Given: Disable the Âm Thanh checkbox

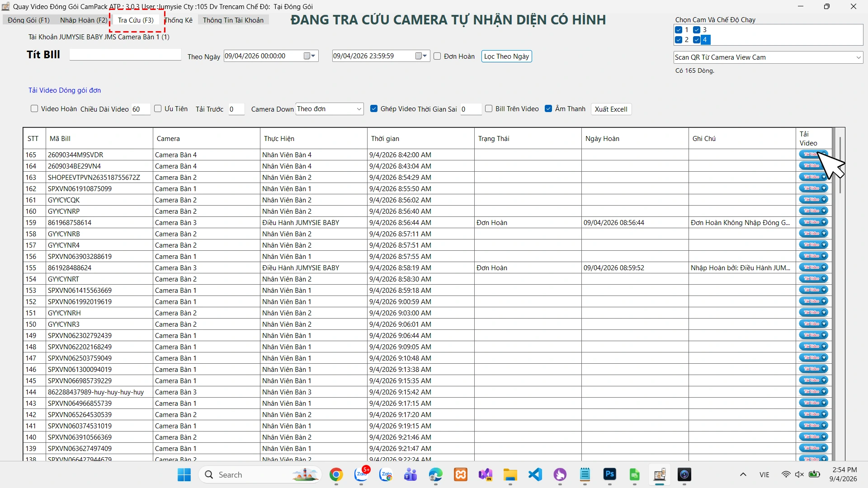Looking at the screenshot, I should [548, 109].
